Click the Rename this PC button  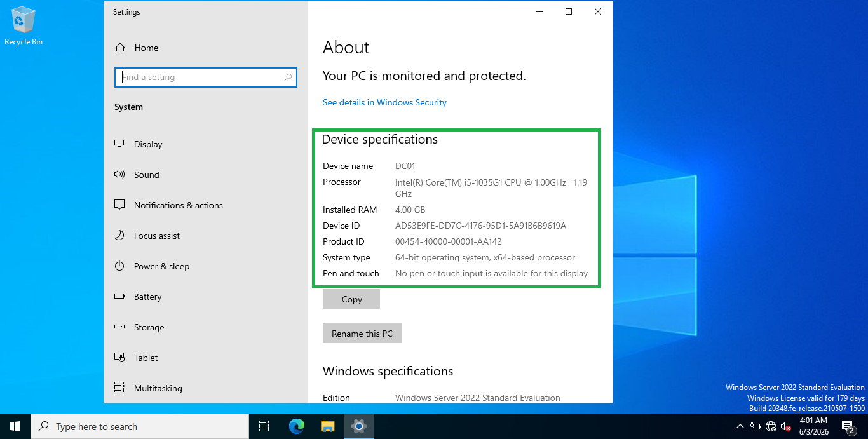tap(362, 334)
